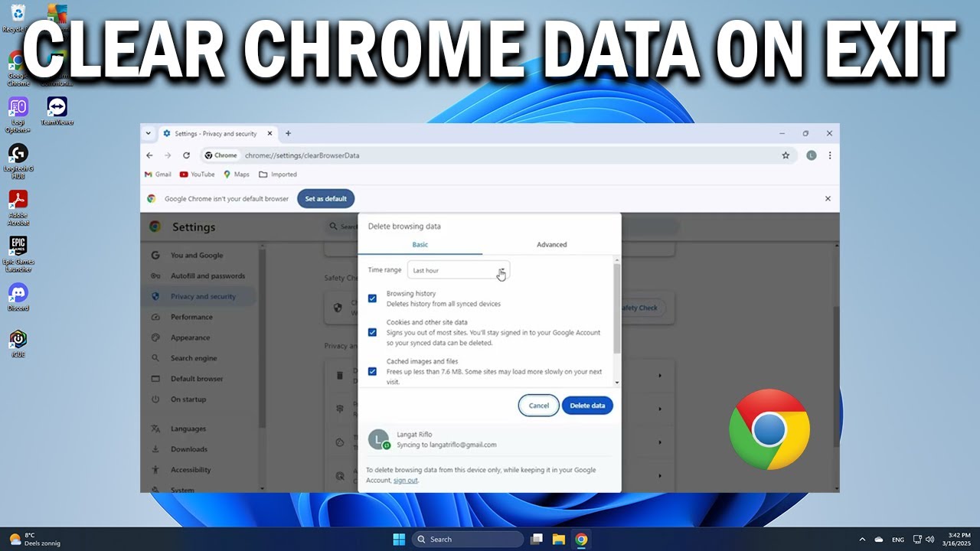The image size is (980, 551).
Task: Bookmark this page with star icon
Action: 786,155
